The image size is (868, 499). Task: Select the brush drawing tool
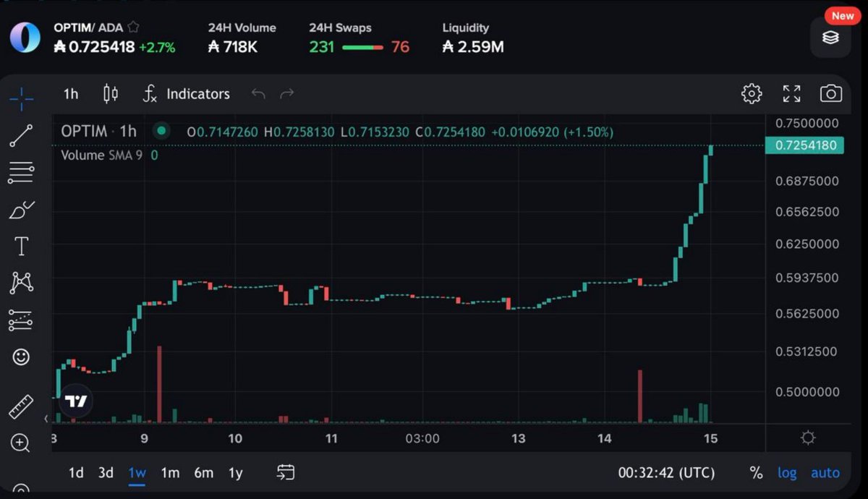[22, 210]
